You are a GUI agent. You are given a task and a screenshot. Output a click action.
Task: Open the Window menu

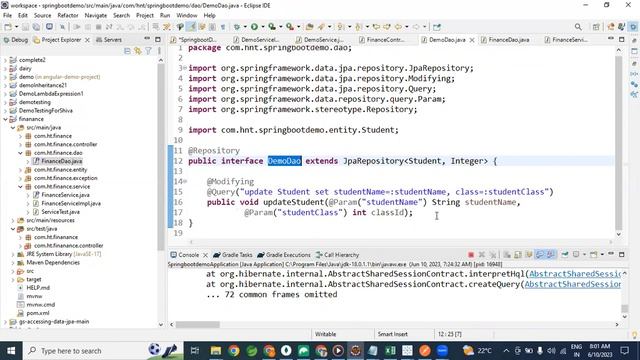click(x=187, y=16)
